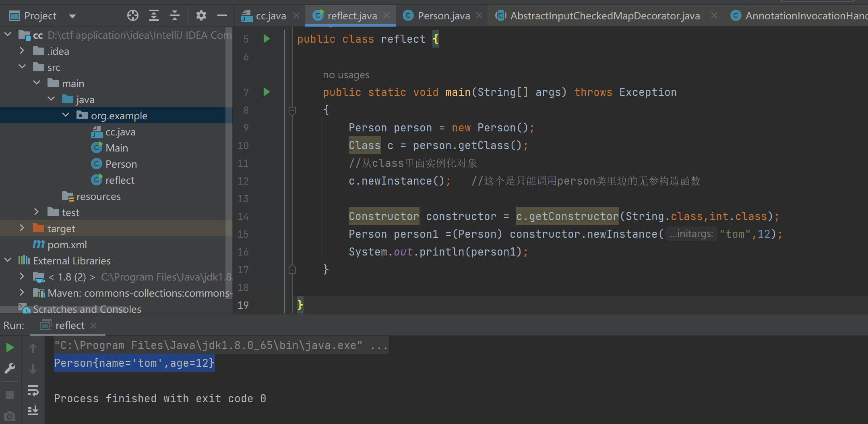Collapse the main method code fold marker

[292, 110]
